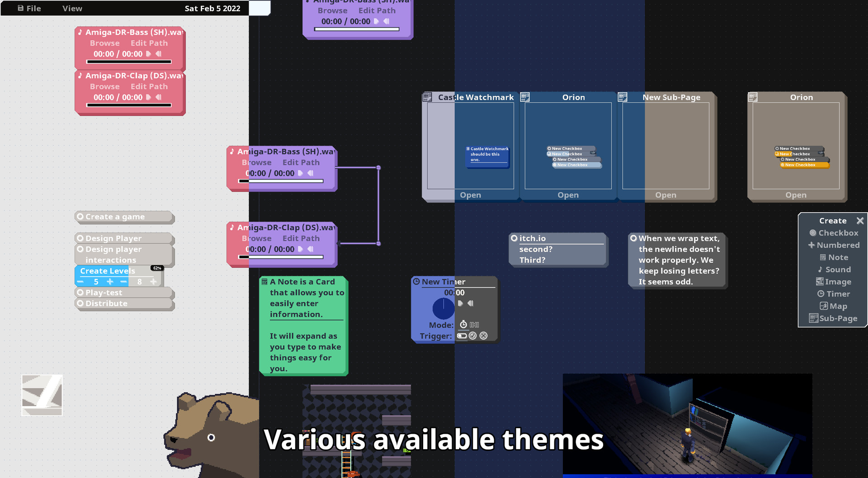The height and width of the screenshot is (478, 868).
Task: Pick the Image card tool
Action: click(x=834, y=281)
